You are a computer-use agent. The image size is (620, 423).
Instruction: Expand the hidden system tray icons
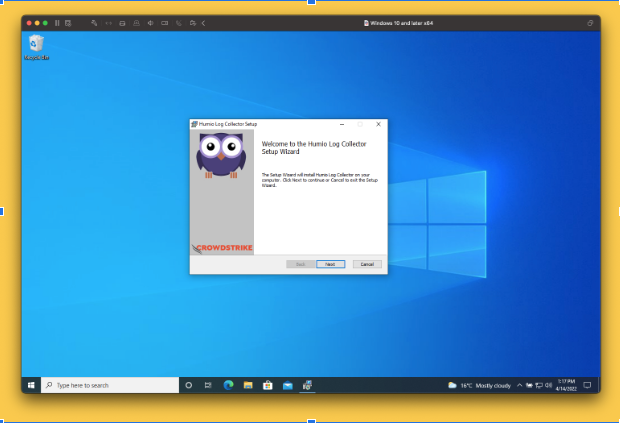pos(519,385)
